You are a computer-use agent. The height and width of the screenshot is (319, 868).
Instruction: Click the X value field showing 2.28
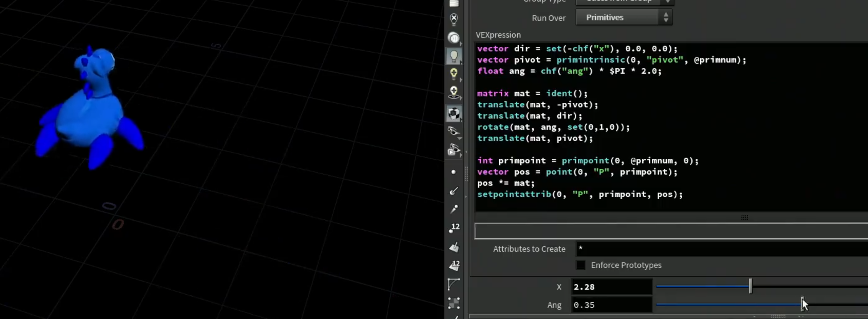[x=612, y=287]
